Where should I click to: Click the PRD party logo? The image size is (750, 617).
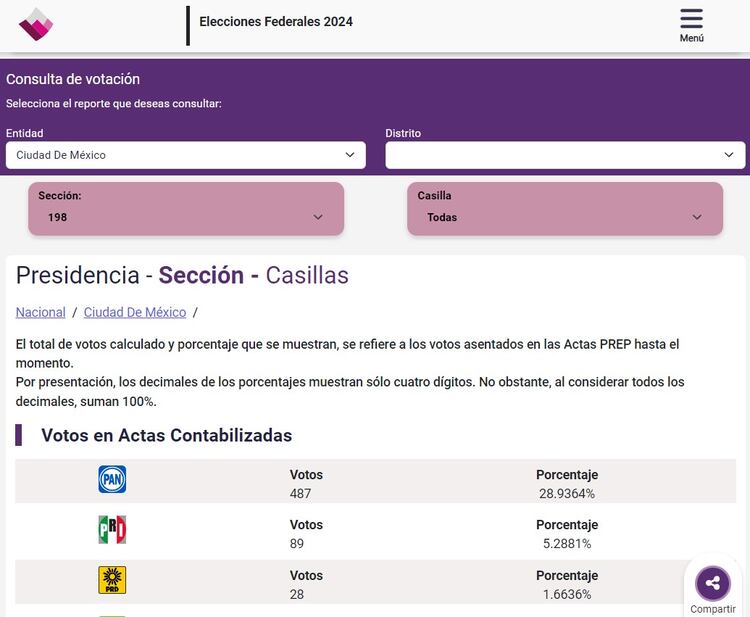[112, 580]
